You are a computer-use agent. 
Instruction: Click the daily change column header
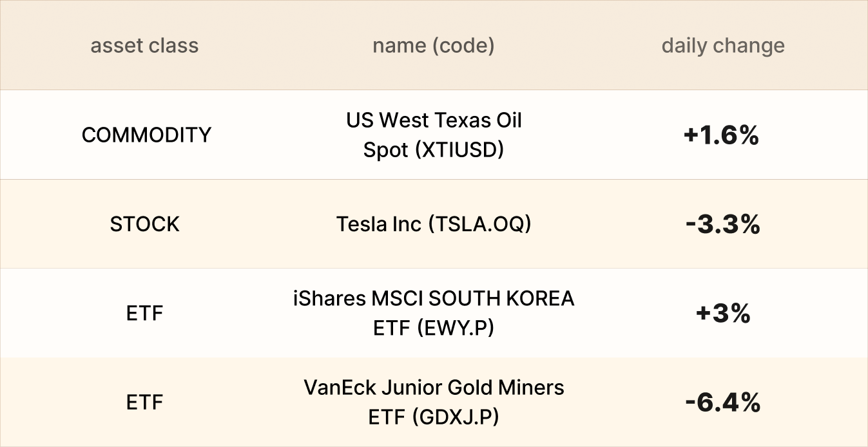[x=723, y=46]
